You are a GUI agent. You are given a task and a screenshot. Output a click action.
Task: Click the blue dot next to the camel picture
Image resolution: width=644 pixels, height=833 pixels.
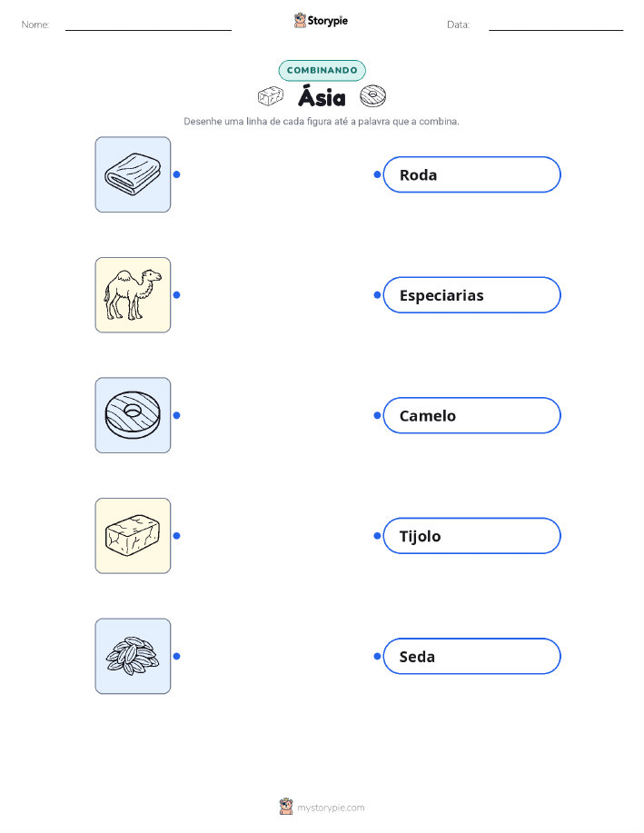point(177,295)
